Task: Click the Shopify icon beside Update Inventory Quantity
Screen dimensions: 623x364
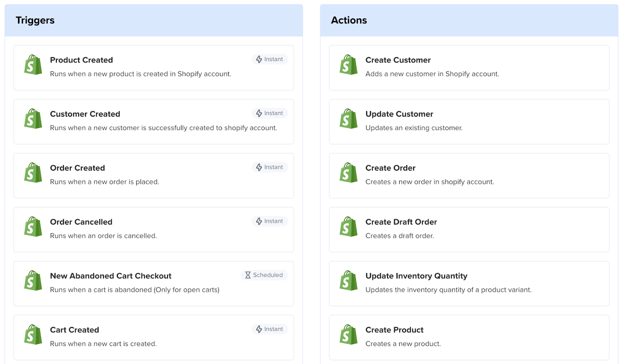Action: [348, 281]
